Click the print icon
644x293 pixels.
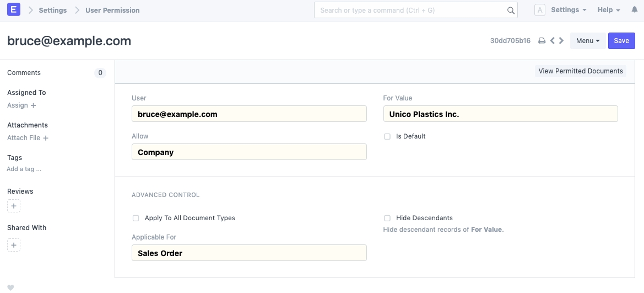tap(542, 41)
